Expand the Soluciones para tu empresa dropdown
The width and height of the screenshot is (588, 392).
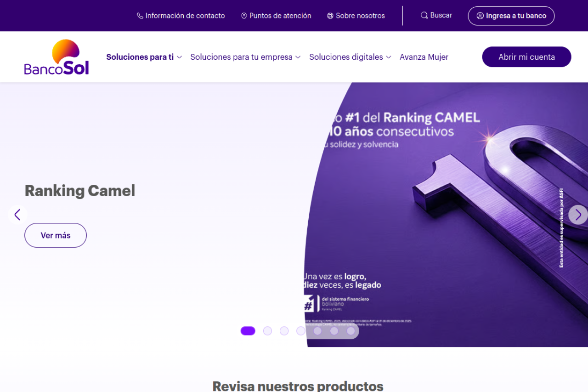pos(246,57)
